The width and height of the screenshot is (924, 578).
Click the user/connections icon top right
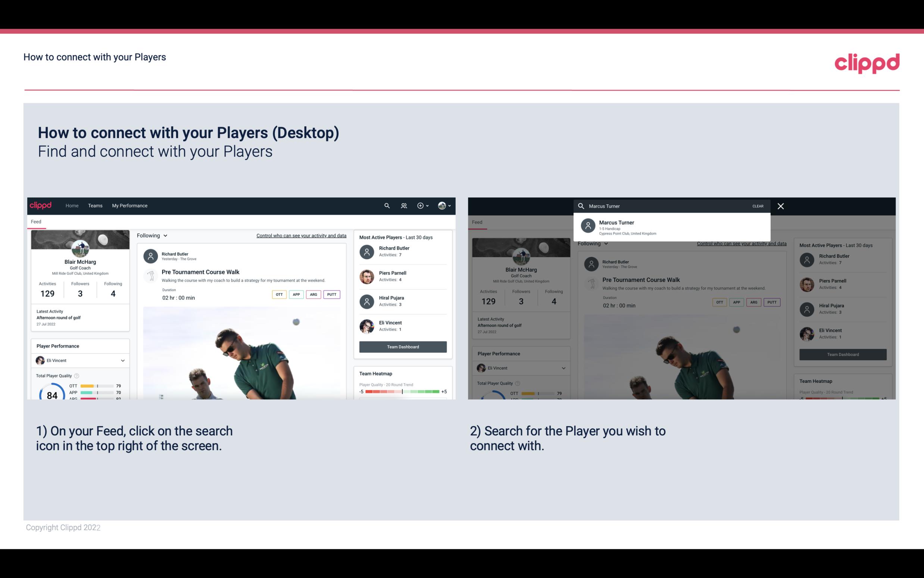point(403,206)
